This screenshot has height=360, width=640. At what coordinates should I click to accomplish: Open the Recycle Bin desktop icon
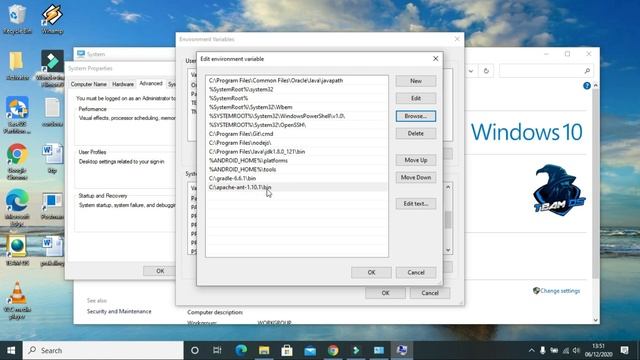point(17,19)
